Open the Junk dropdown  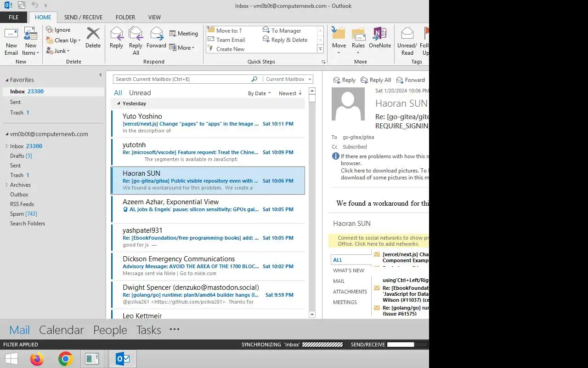58,51
